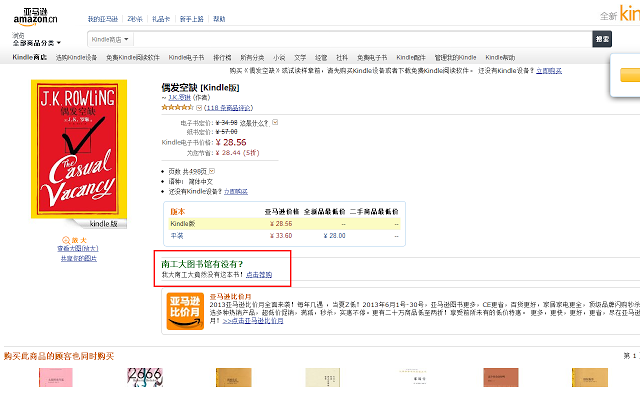Select Kindle帮助 nav item
Viewport: 640px width, 400px height.
[x=500, y=58]
